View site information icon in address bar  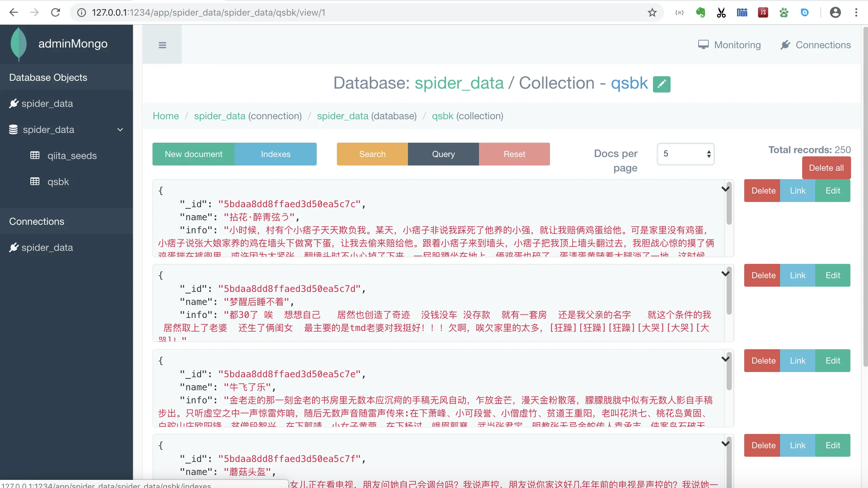point(81,12)
